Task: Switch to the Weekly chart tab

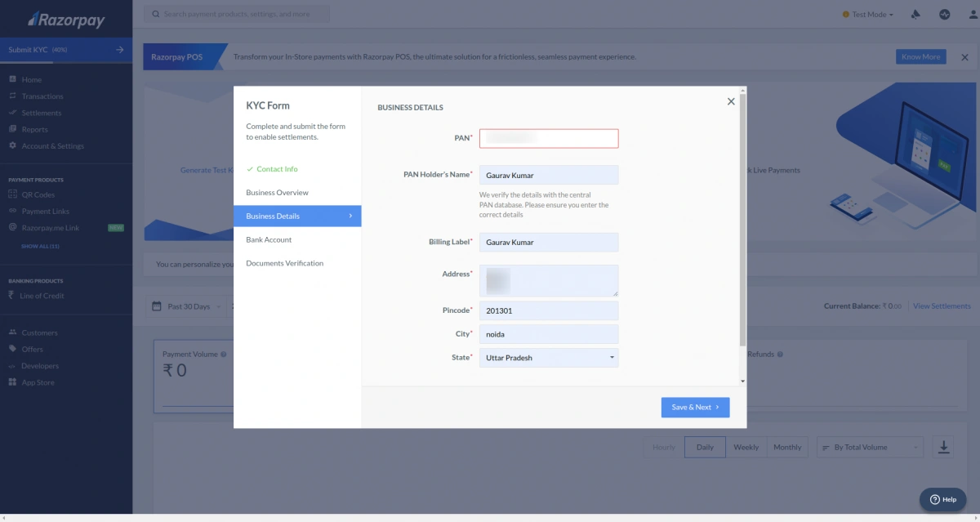Action: 746,447
